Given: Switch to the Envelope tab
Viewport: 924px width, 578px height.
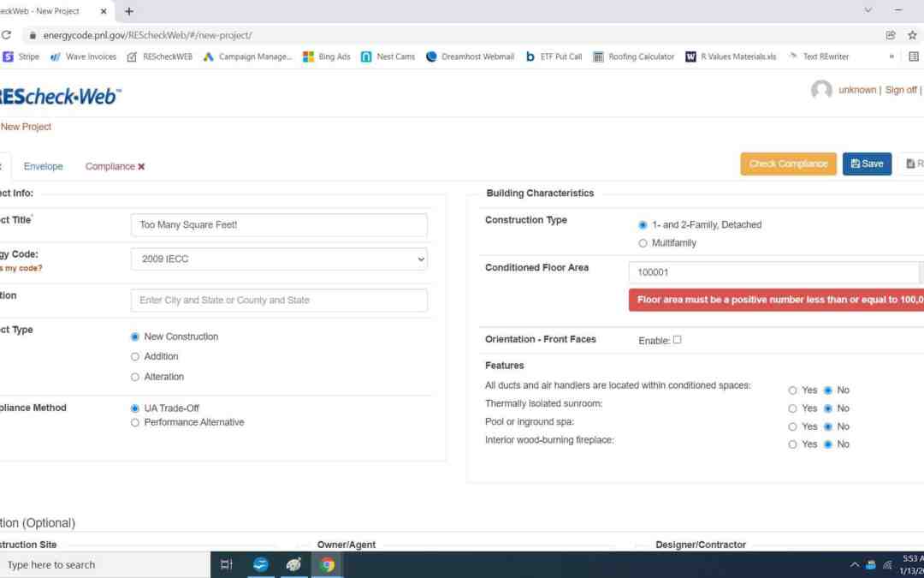Looking at the screenshot, I should pyautogui.click(x=43, y=166).
